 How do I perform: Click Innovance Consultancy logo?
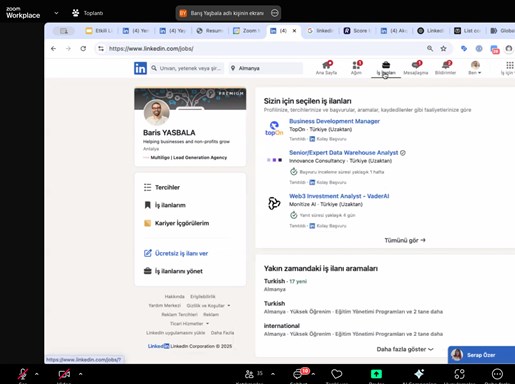tap(274, 160)
